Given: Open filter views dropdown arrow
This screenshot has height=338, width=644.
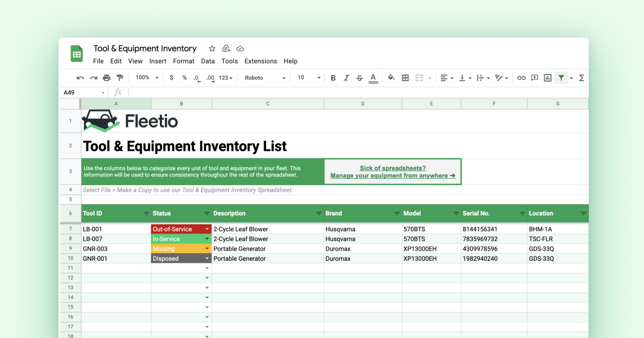Looking at the screenshot, I should [x=571, y=78].
